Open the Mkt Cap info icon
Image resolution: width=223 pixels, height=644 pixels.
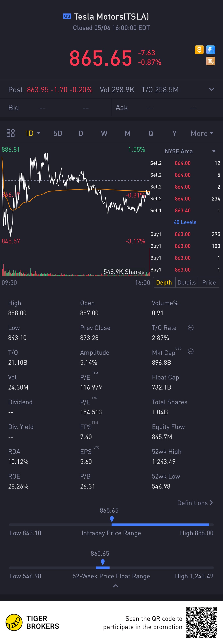190,352
